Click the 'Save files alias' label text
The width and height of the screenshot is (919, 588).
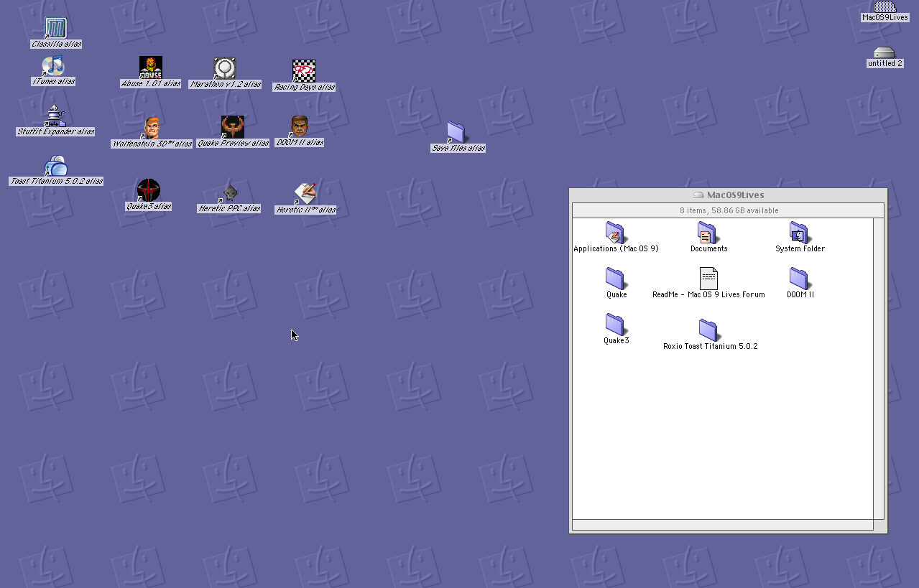pos(458,149)
